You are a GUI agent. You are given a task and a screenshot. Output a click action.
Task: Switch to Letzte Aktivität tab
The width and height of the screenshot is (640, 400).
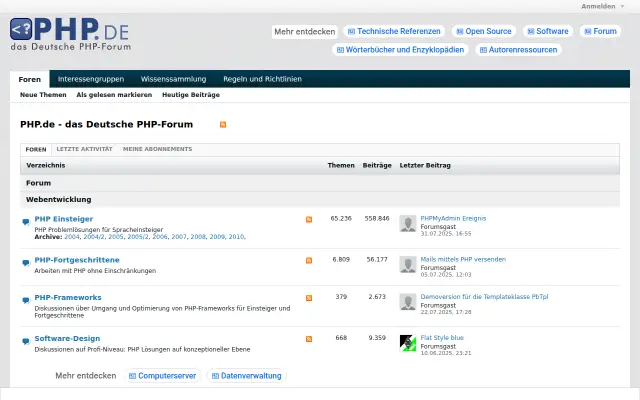tap(84, 149)
